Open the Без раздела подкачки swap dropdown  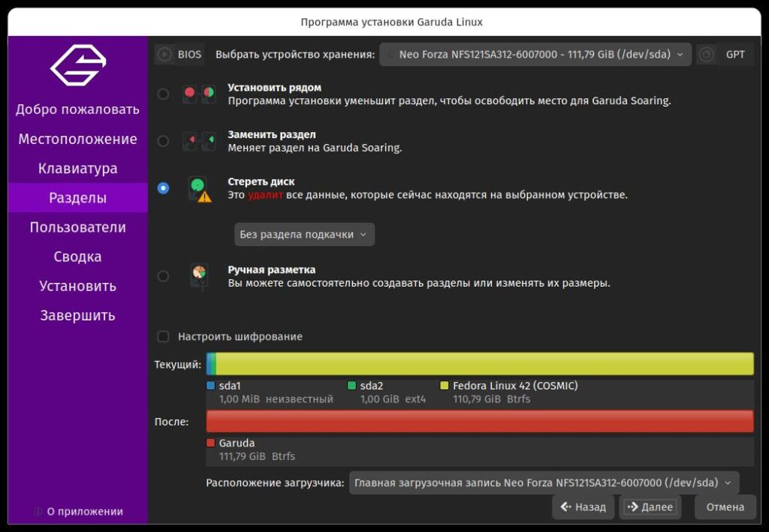click(x=304, y=235)
